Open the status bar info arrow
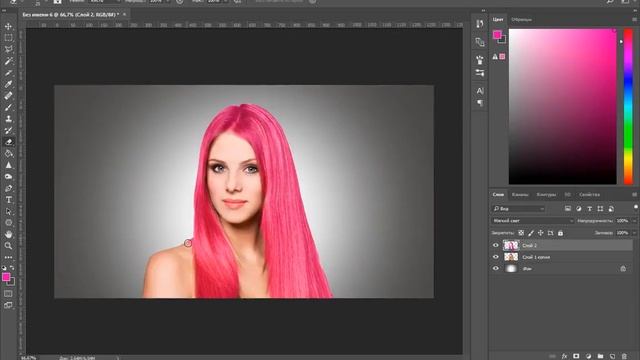The image size is (640, 360). point(118,358)
